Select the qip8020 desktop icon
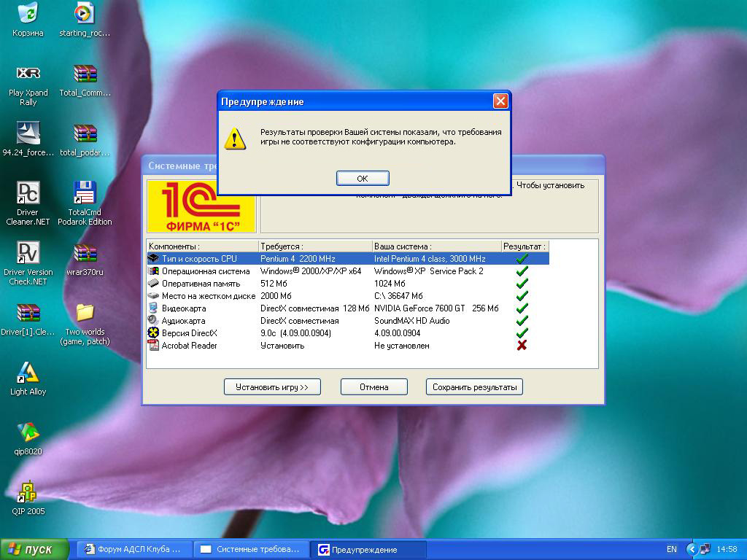Viewport: 747px width, 560px height. coord(28,432)
